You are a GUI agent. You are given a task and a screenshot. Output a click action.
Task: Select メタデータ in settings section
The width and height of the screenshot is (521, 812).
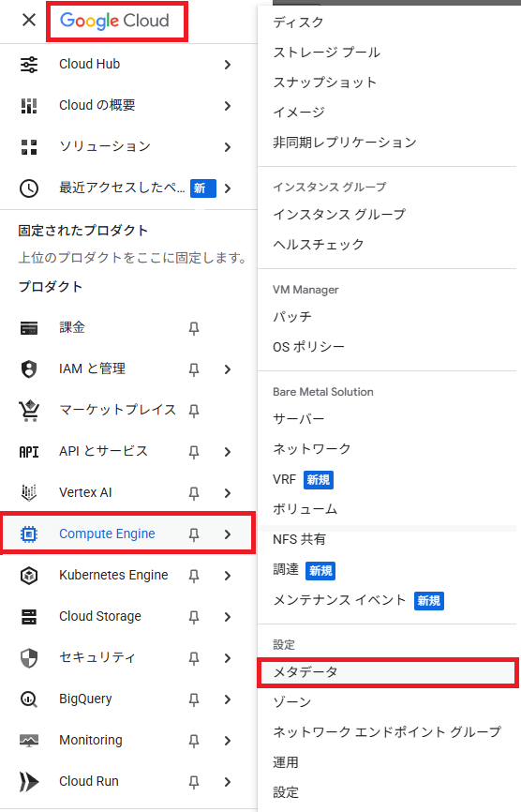click(x=388, y=672)
